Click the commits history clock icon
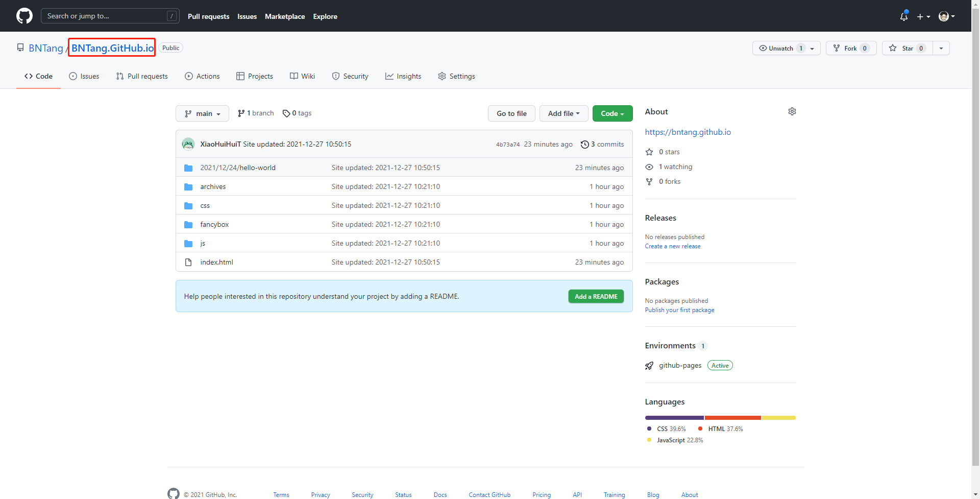The width and height of the screenshot is (980, 499). (585, 145)
